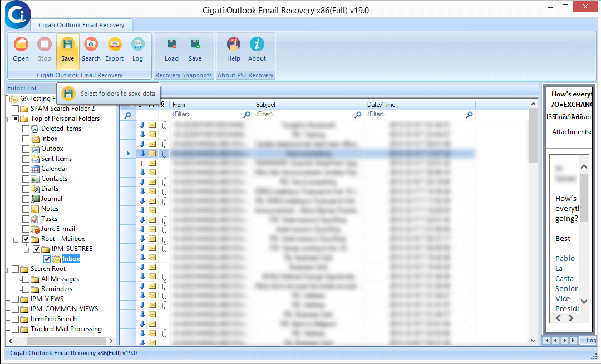Screen dimensions: 601x364
Task: Click the From filter search icon
Action: pos(247,115)
